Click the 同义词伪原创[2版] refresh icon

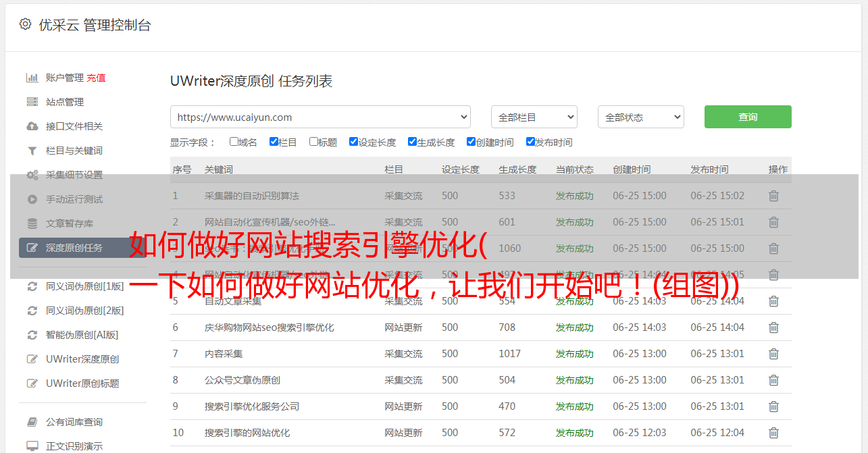[32, 311]
